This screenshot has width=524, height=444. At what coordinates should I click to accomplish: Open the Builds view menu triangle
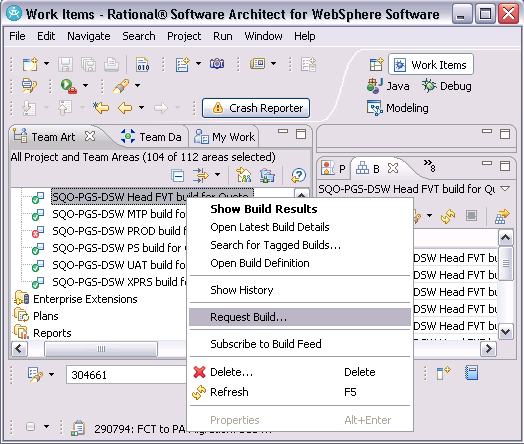click(505, 189)
